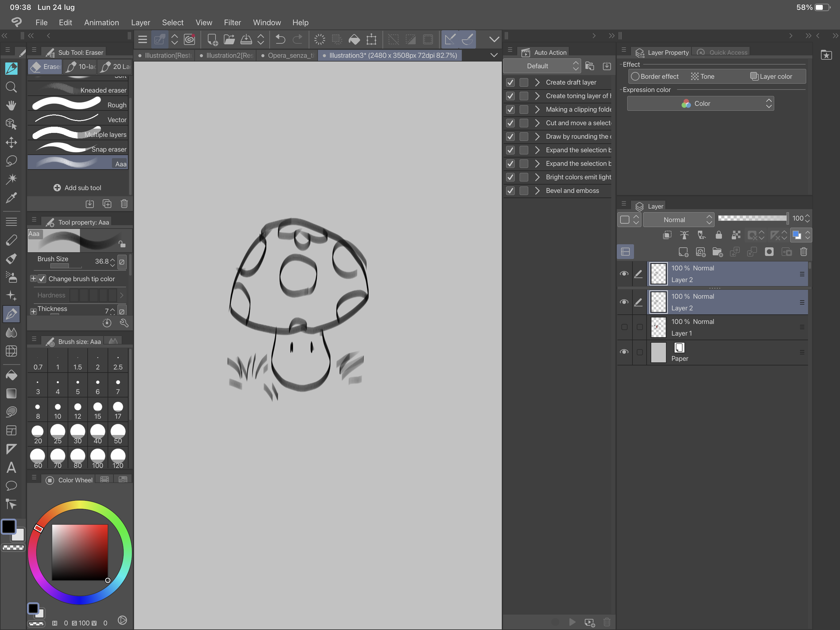This screenshot has height=630, width=840.
Task: Uncheck the Create draft layer auto action
Action: pyautogui.click(x=510, y=82)
